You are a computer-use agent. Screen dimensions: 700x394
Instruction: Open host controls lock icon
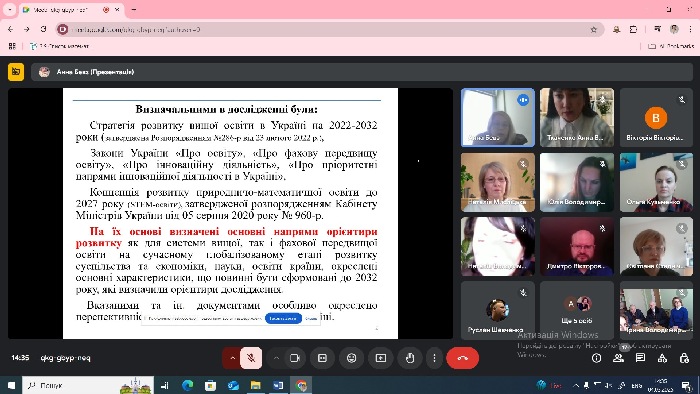(684, 358)
